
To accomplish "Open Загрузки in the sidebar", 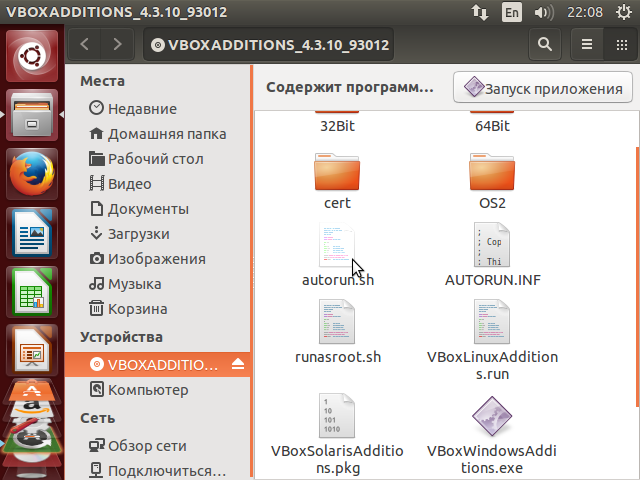I will [x=158, y=234].
